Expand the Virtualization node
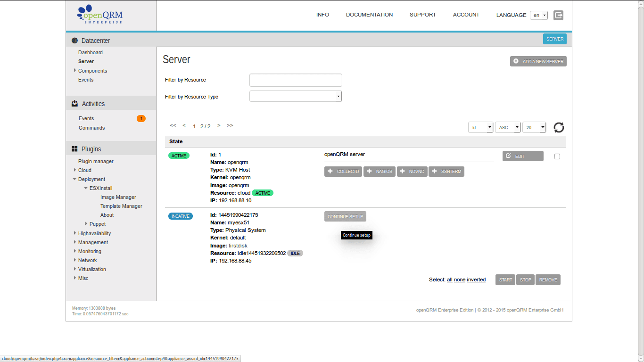644x362 pixels. click(74, 269)
